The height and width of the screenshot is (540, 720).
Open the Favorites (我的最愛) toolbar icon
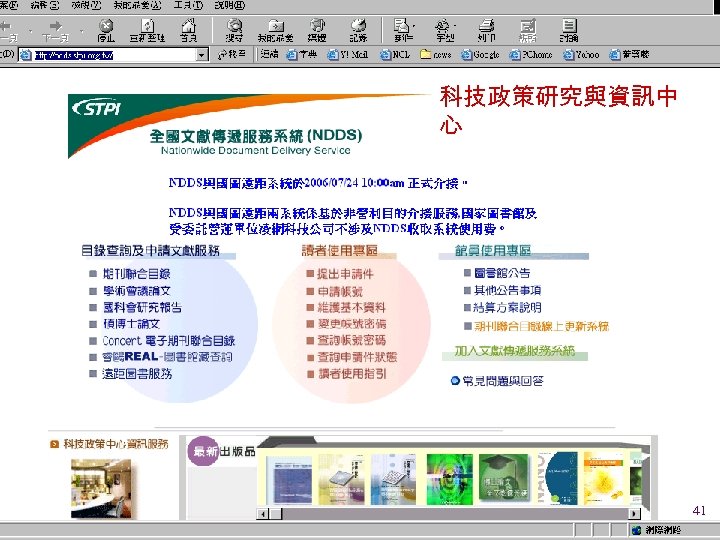coord(276,31)
